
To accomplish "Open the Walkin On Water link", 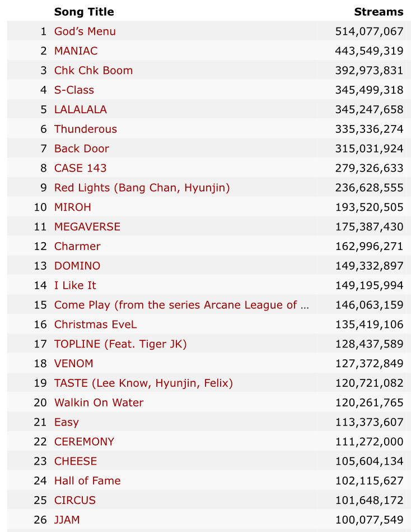I will click(x=99, y=403).
